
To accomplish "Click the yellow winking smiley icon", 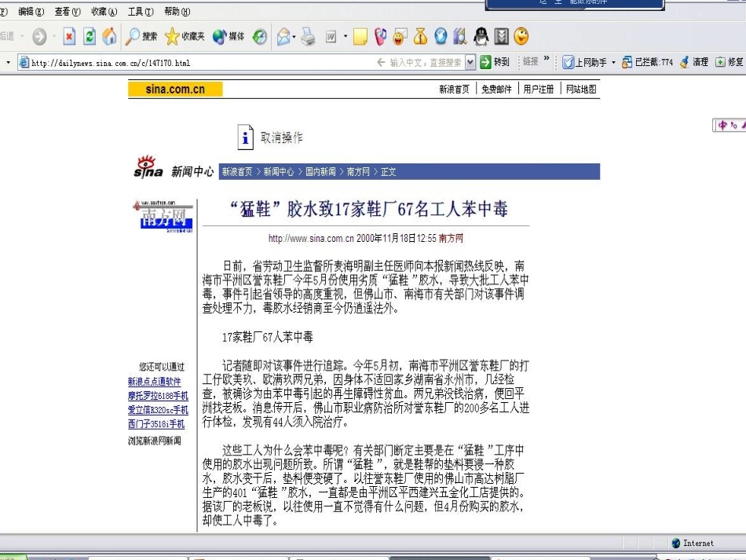I will pos(521,37).
